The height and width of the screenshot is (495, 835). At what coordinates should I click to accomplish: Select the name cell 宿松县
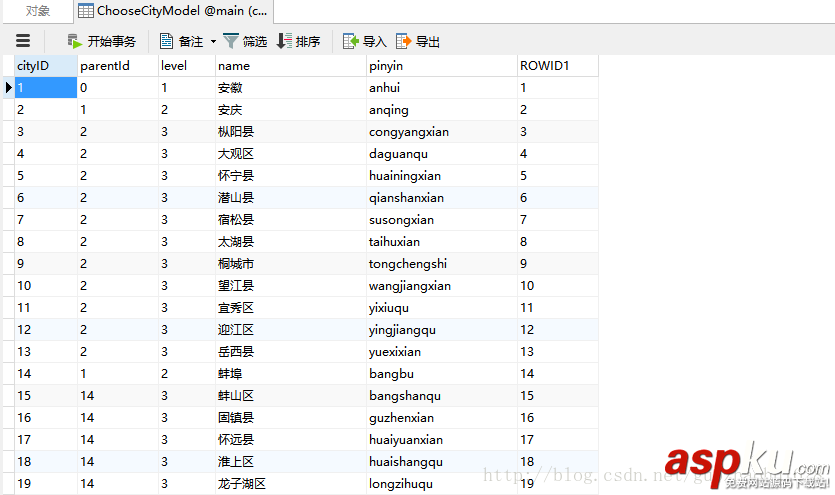pos(291,220)
